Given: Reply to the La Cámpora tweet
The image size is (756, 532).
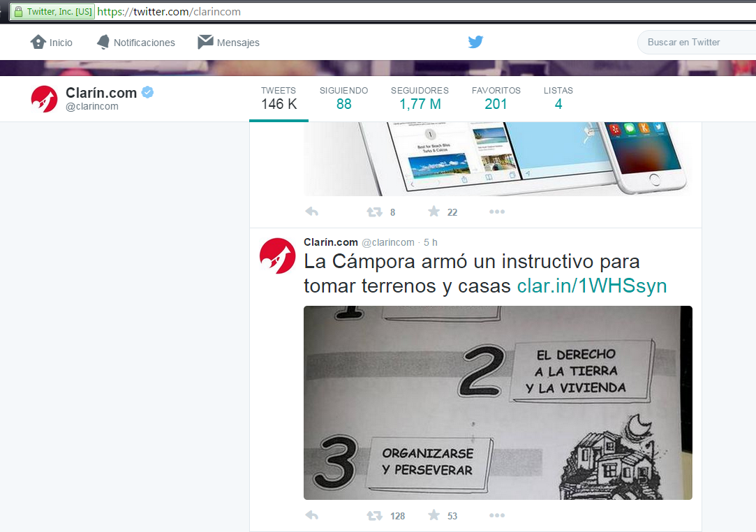Looking at the screenshot, I should tap(311, 515).
